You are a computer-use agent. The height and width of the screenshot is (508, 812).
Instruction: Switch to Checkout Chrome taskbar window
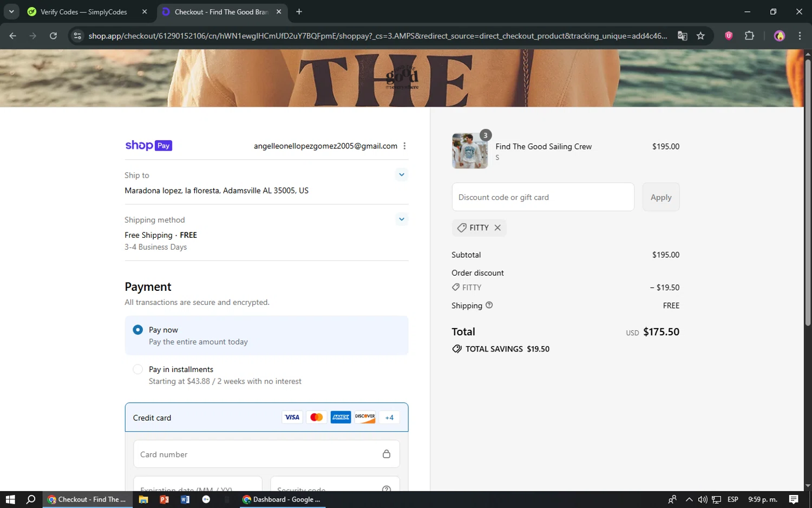point(87,499)
